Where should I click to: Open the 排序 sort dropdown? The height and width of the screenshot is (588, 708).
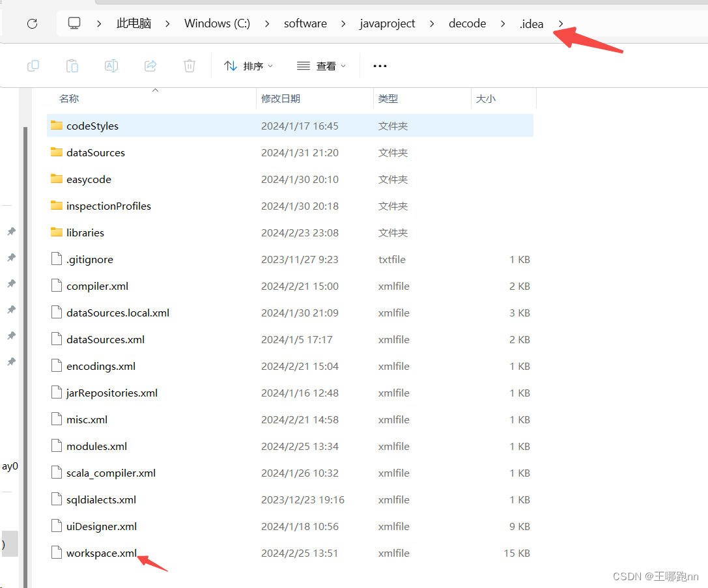pos(248,66)
